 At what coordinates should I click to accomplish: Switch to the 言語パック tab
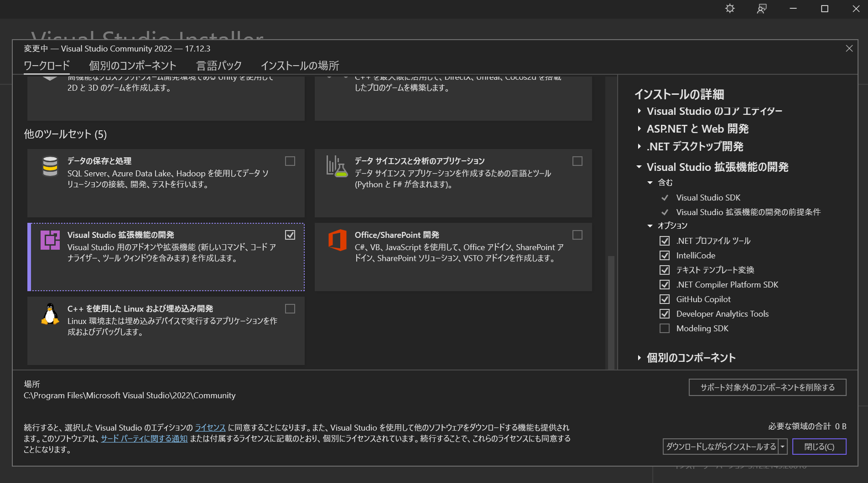pyautogui.click(x=219, y=66)
